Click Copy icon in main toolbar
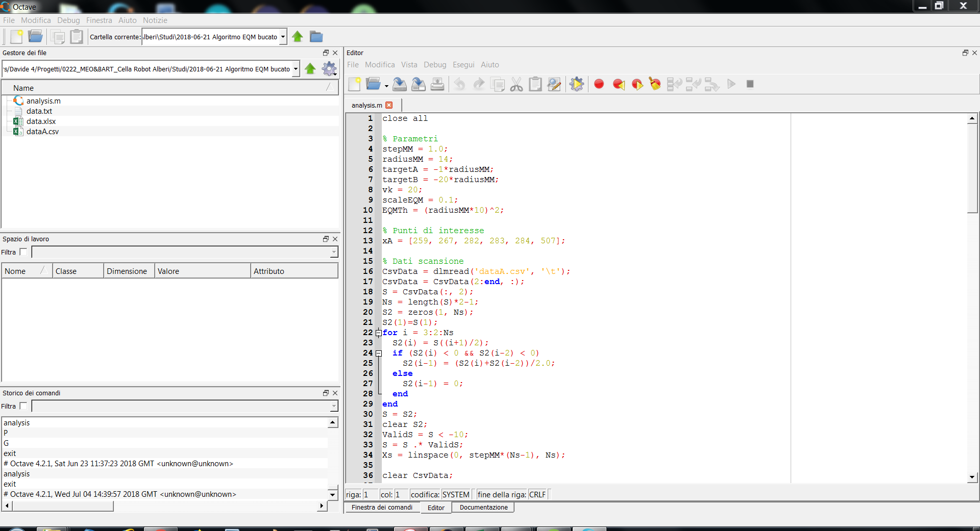Viewport: 980px width, 531px height. 58,37
